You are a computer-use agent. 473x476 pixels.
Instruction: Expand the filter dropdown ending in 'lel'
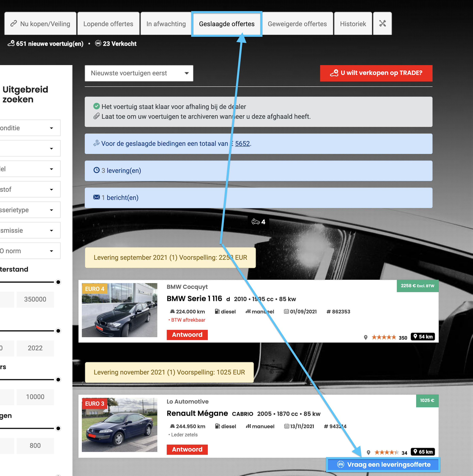point(30,169)
